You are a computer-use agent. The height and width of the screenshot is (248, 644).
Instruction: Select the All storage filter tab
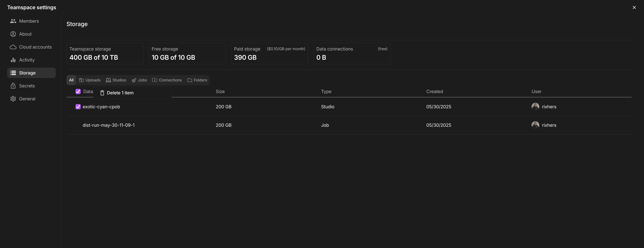tap(71, 80)
